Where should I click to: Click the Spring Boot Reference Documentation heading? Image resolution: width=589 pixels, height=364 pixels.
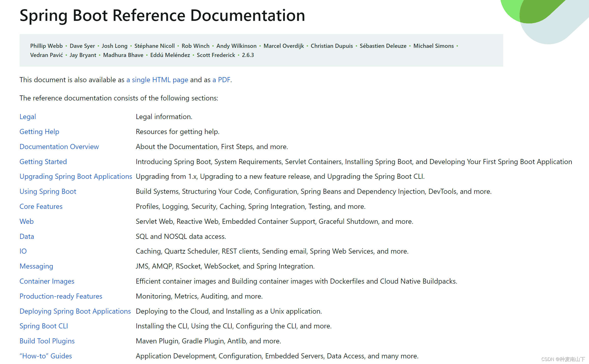pos(162,15)
